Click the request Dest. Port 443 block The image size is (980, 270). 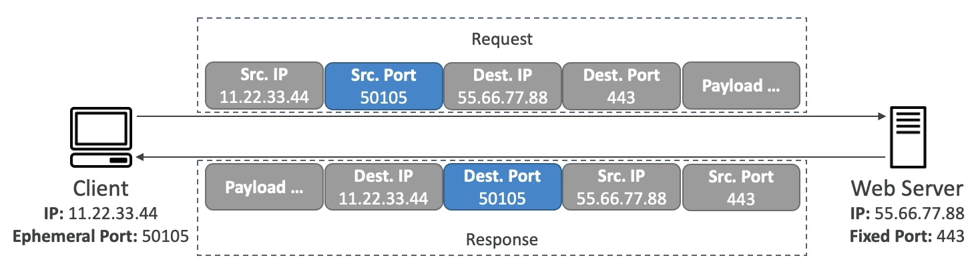click(x=622, y=86)
